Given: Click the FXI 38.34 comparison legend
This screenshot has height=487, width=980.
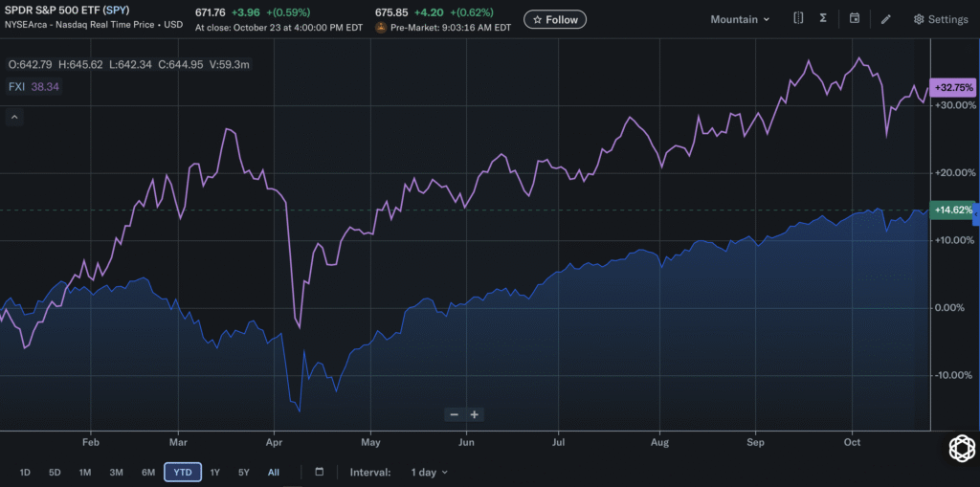Looking at the screenshot, I should click(x=35, y=86).
